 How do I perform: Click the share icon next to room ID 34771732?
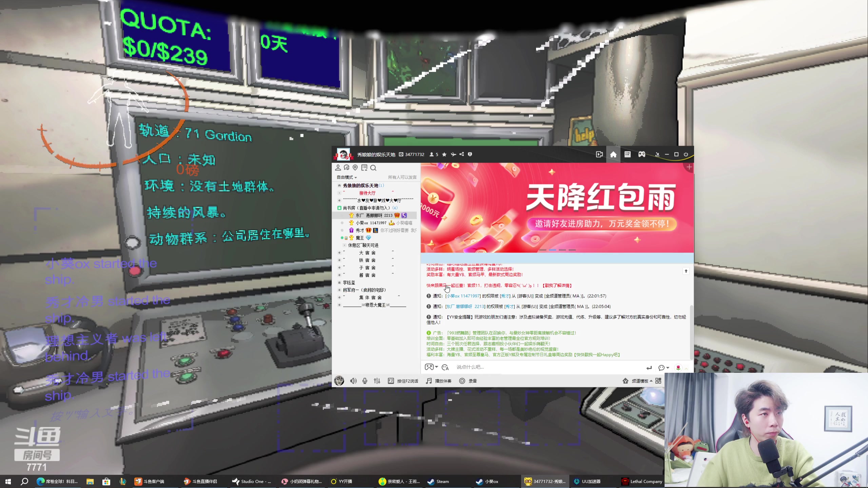(x=461, y=154)
